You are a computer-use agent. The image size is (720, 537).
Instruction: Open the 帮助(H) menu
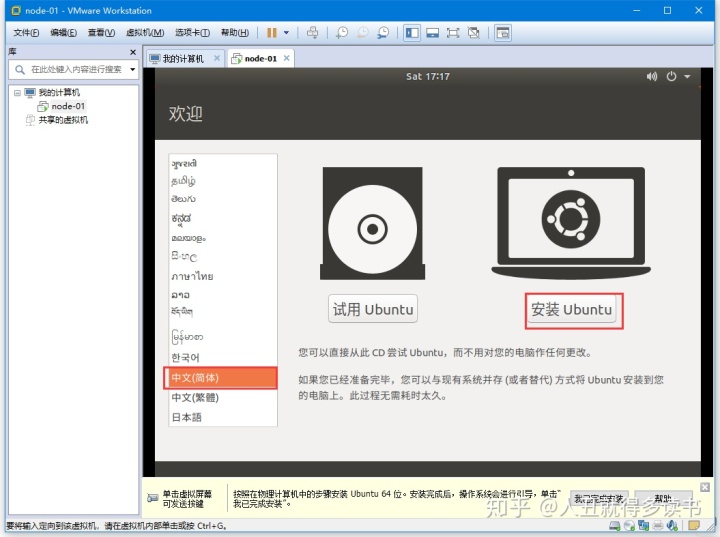(x=235, y=33)
